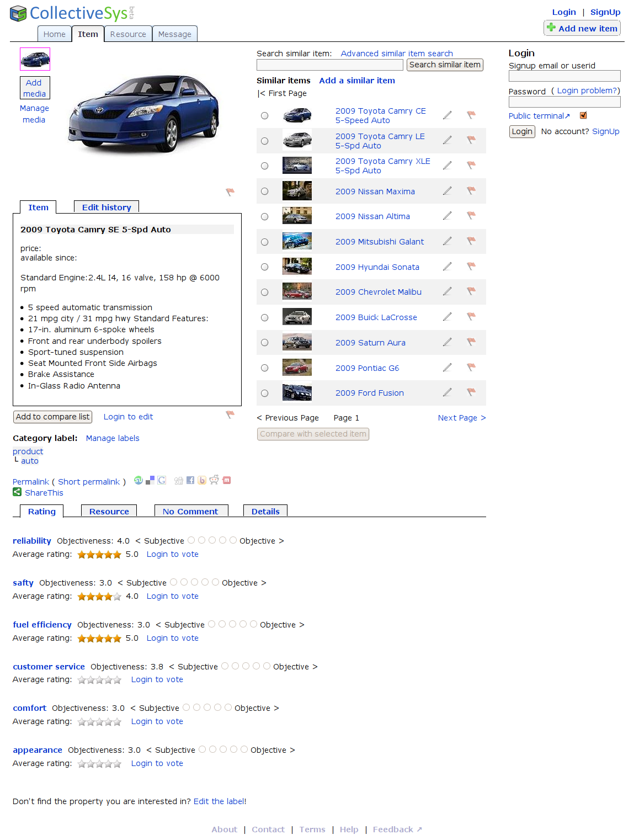Share this item on Facebook
This screenshot has width=634, height=840.
click(x=190, y=480)
